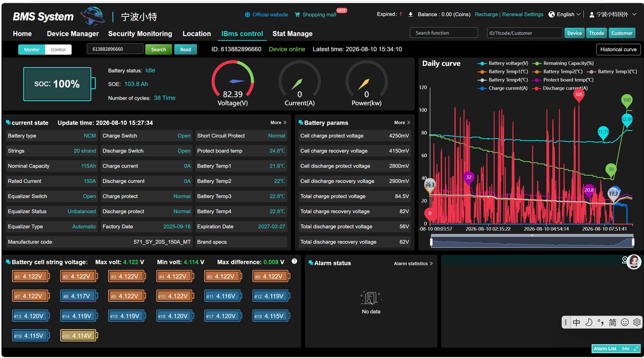Click the Official website globe icon
Image resolution: width=644 pixels, height=358 pixels.
click(x=247, y=15)
